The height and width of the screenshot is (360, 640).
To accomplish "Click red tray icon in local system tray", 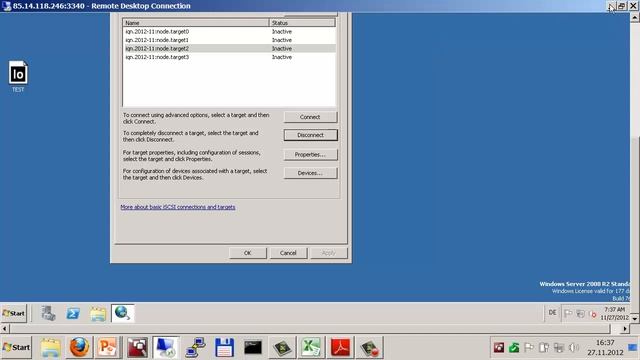I will [499, 347].
